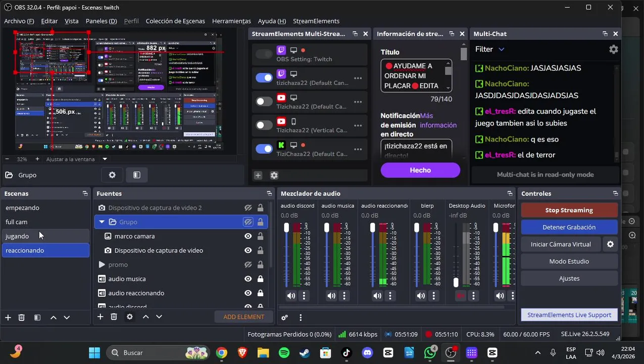Enable the YouTube Vertical Canvas destination switch

(264, 125)
